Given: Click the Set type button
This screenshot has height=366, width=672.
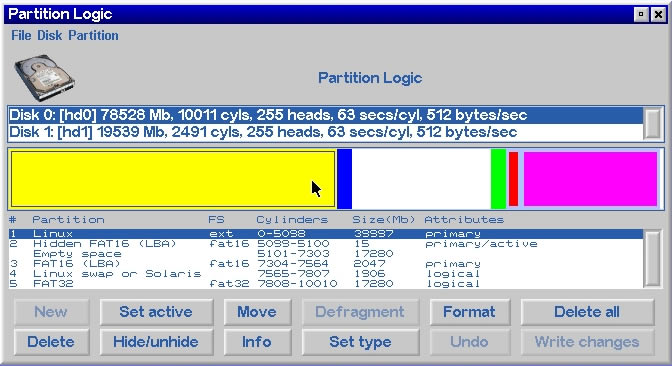Looking at the screenshot, I should point(360,342).
